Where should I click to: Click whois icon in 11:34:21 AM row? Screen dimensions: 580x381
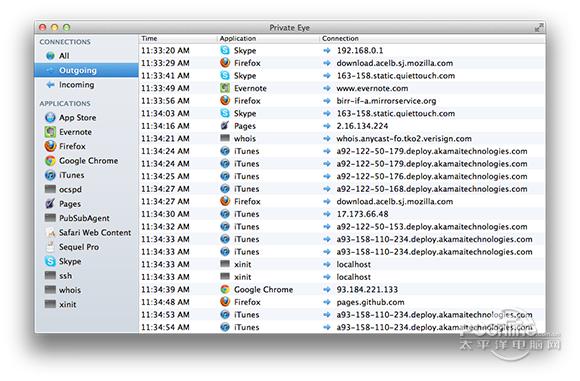(225, 138)
